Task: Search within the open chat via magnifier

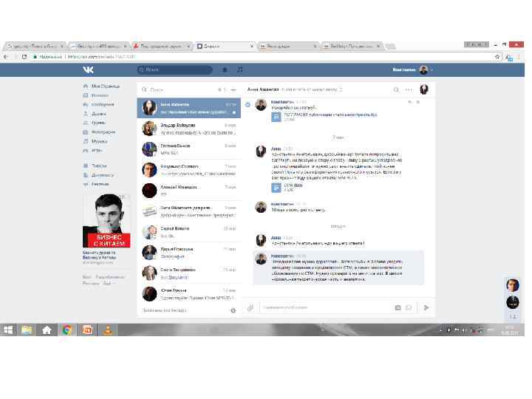Action: tap(396, 90)
